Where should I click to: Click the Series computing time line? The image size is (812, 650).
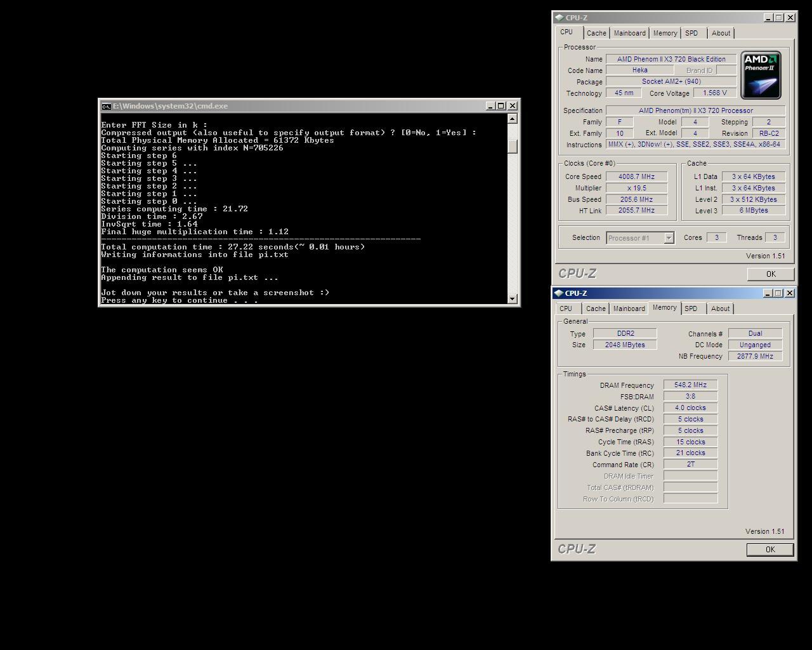click(174, 209)
